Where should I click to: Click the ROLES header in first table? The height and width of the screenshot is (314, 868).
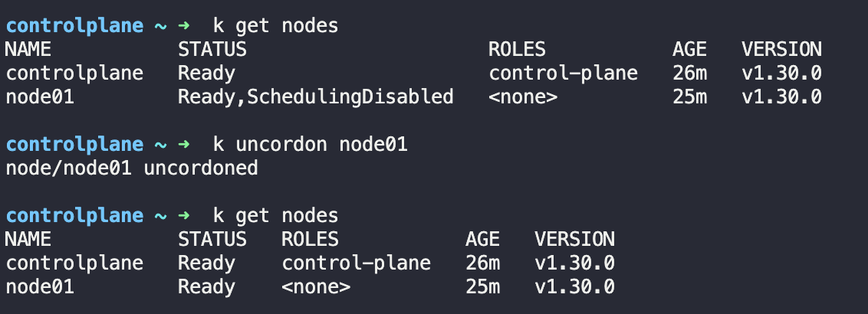click(x=517, y=50)
